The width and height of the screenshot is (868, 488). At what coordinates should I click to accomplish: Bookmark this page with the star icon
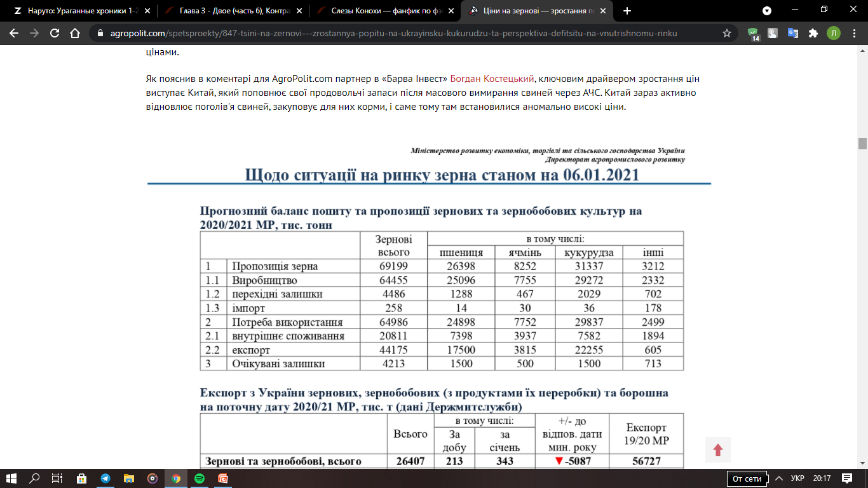(x=727, y=33)
